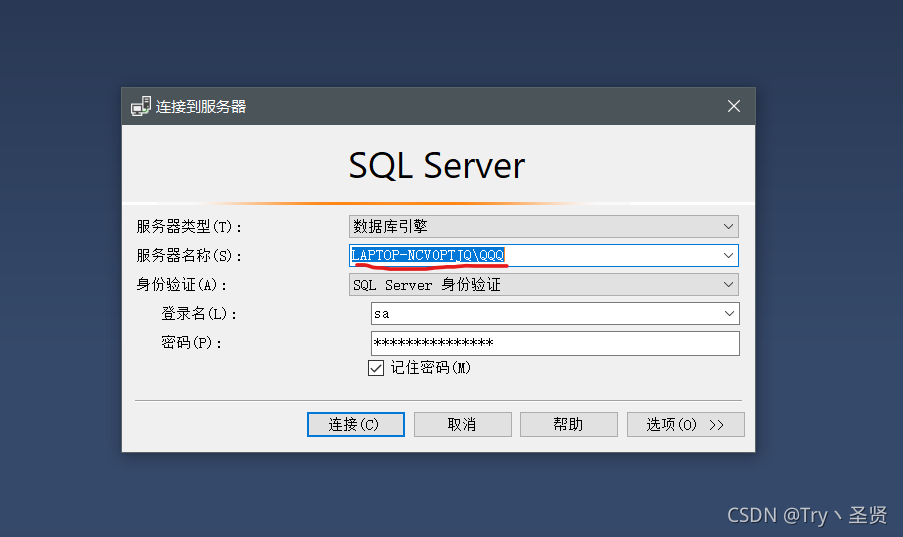Expand the 身份验证 dropdown arrow

click(729, 285)
